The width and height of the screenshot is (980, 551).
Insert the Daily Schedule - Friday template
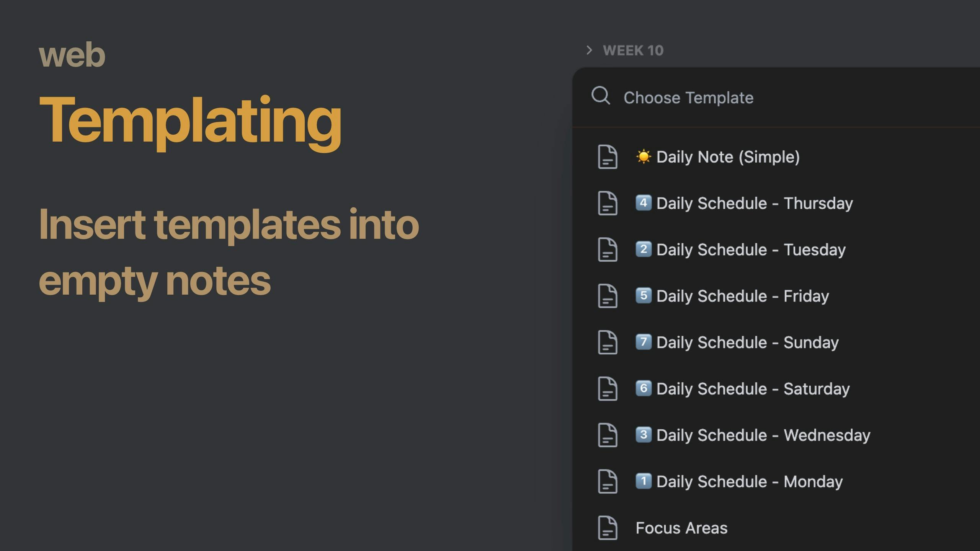pos(742,296)
